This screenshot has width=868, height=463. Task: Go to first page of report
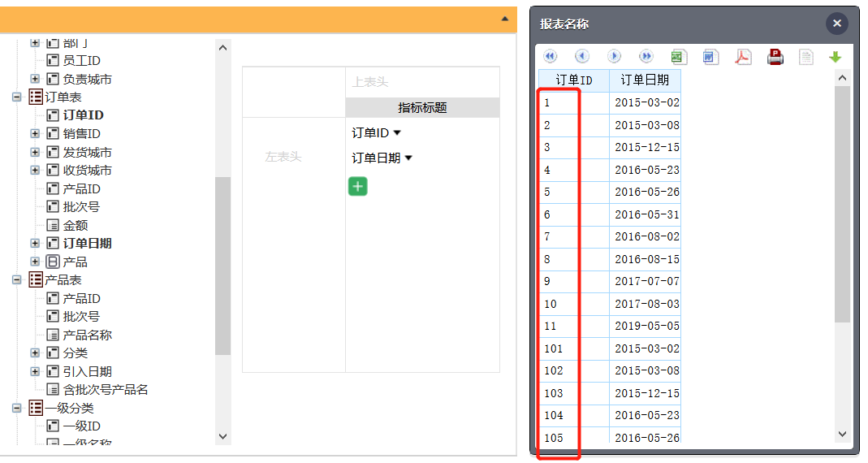click(550, 57)
